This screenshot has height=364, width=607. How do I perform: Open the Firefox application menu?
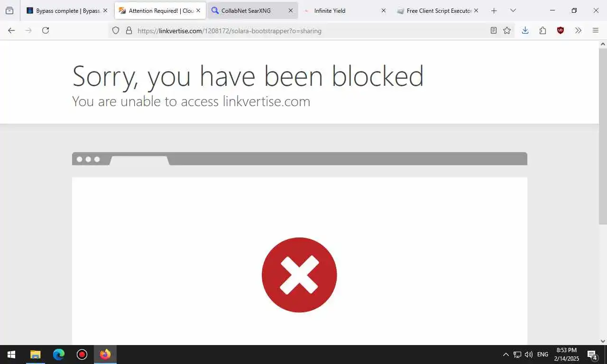click(596, 30)
